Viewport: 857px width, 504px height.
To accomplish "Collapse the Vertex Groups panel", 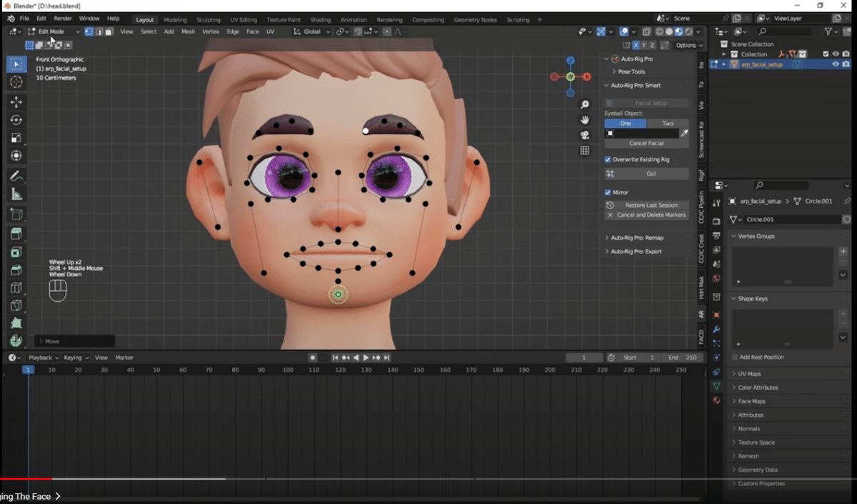I will [756, 236].
